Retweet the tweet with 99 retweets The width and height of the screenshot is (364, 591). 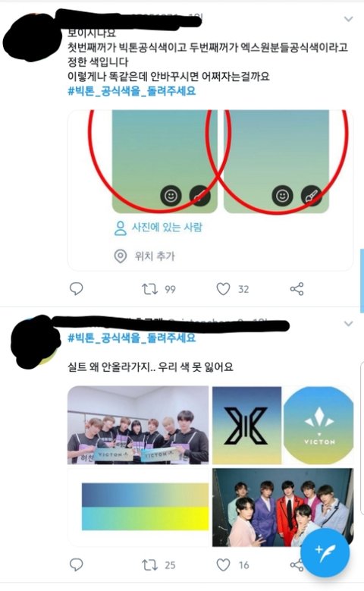[x=149, y=289]
